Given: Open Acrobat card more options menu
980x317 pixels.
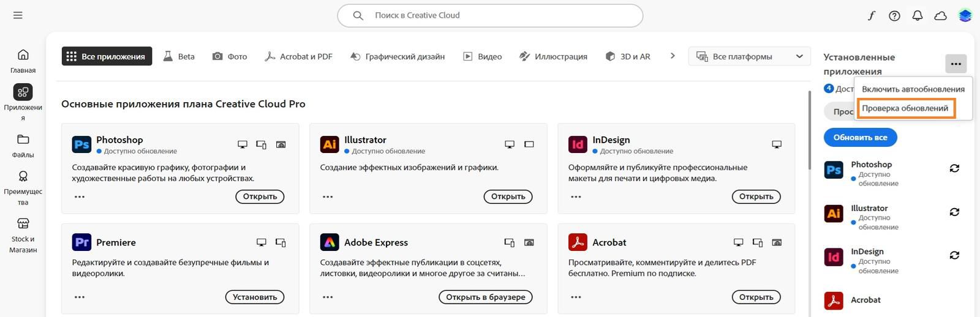Looking at the screenshot, I should pos(576,297).
